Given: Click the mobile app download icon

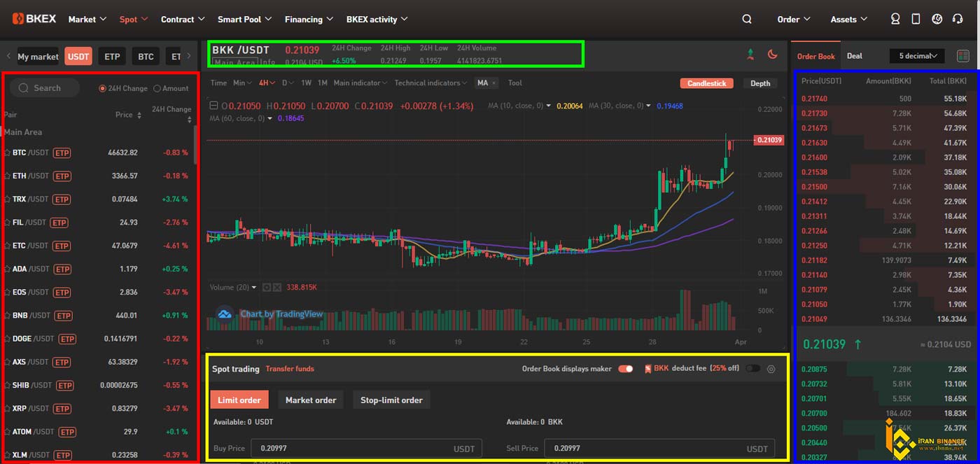Looking at the screenshot, I should [x=916, y=20].
